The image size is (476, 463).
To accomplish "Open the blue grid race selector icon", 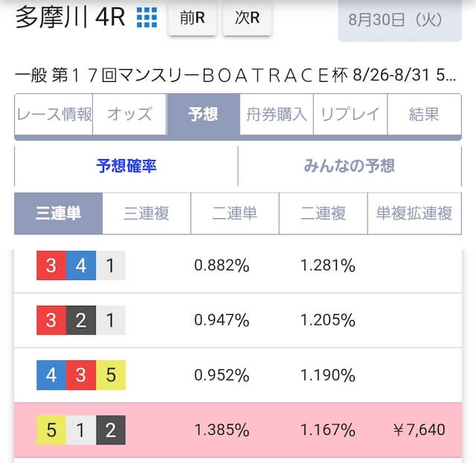I will tap(147, 17).
